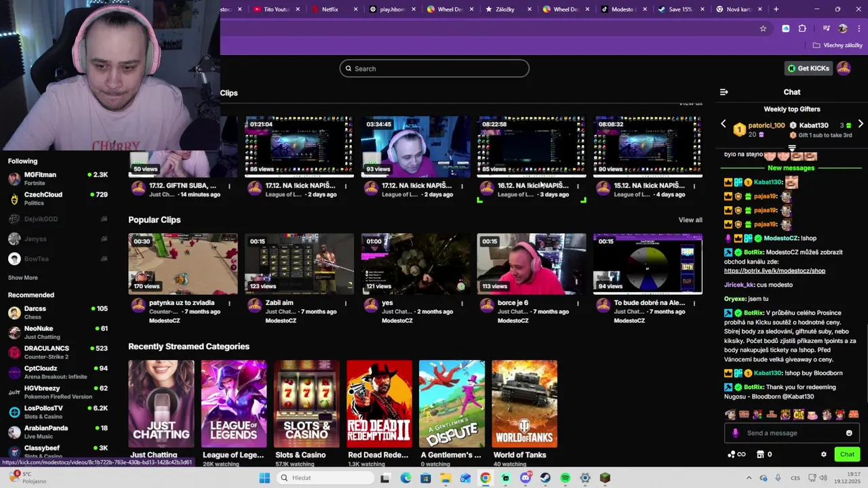The height and width of the screenshot is (488, 868).
Task: Open Microsoft Edge from the taskbar
Action: click(406, 478)
